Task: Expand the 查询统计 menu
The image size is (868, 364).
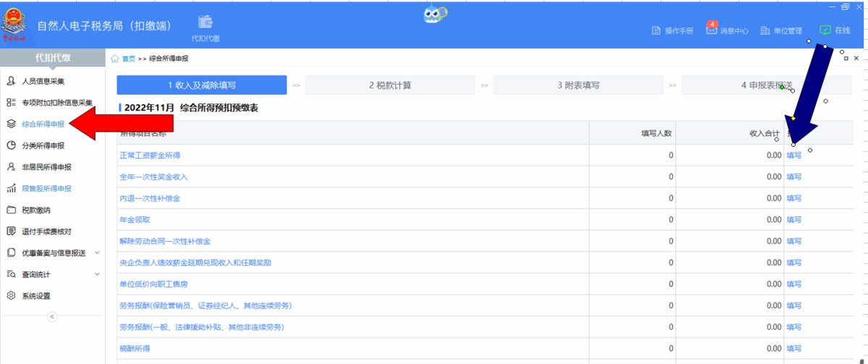Action: [97, 274]
